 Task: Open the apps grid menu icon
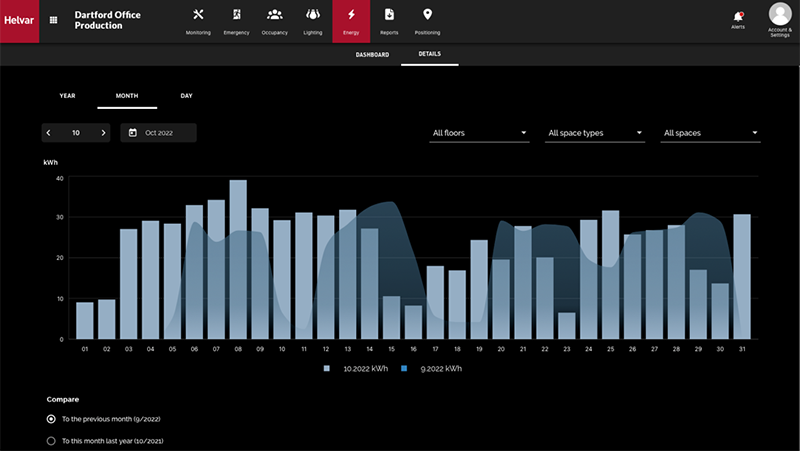click(53, 20)
